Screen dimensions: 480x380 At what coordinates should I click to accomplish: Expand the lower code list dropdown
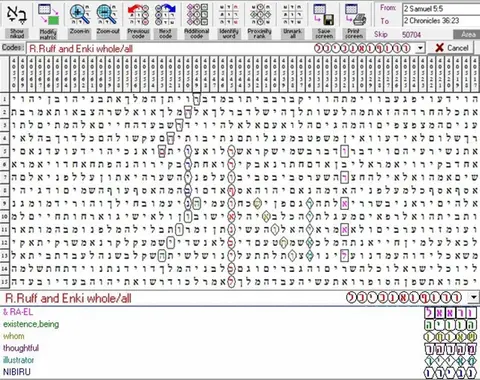(473, 297)
